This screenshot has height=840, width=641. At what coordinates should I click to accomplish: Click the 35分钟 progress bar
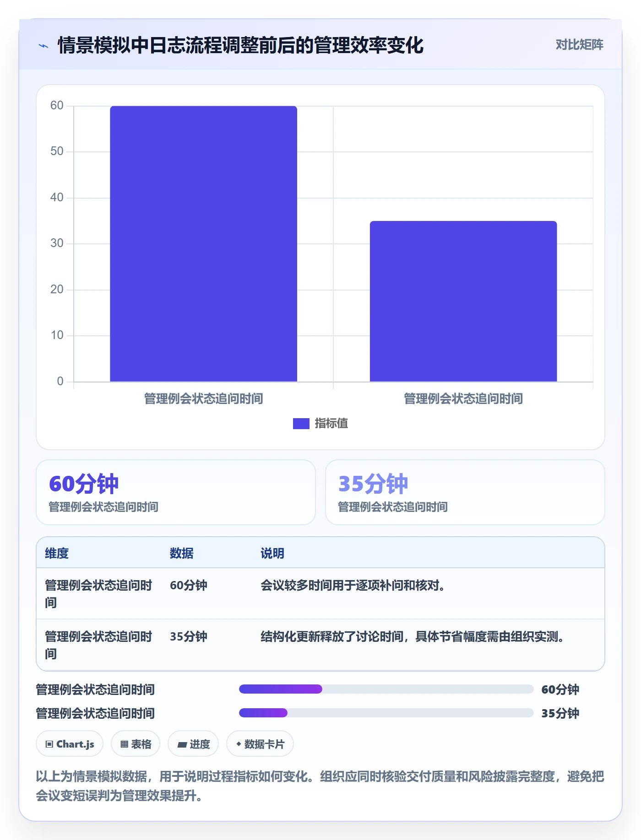386,713
